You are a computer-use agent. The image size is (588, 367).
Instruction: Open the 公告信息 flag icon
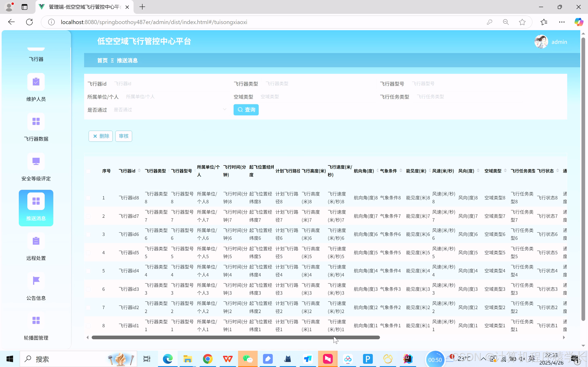pos(36,281)
